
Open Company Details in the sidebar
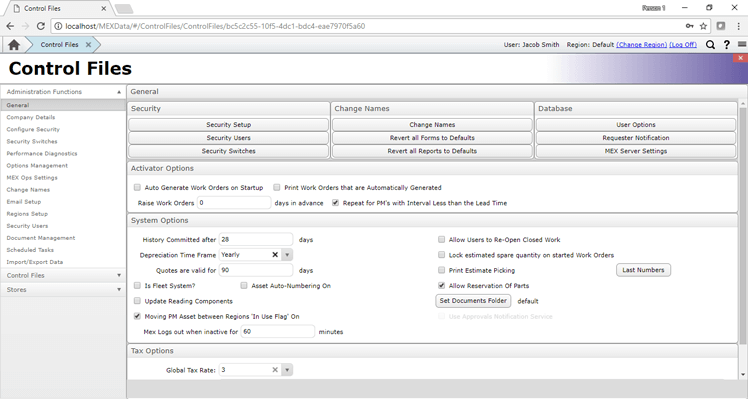click(x=31, y=117)
